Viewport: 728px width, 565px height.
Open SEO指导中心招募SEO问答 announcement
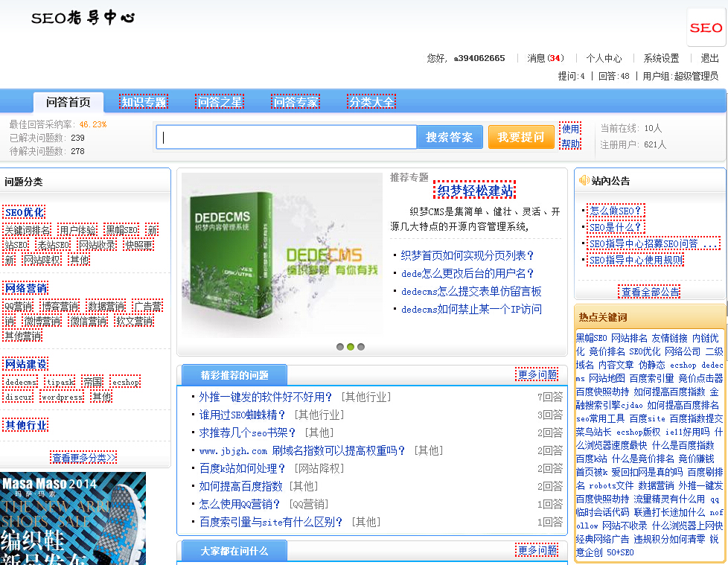click(654, 243)
